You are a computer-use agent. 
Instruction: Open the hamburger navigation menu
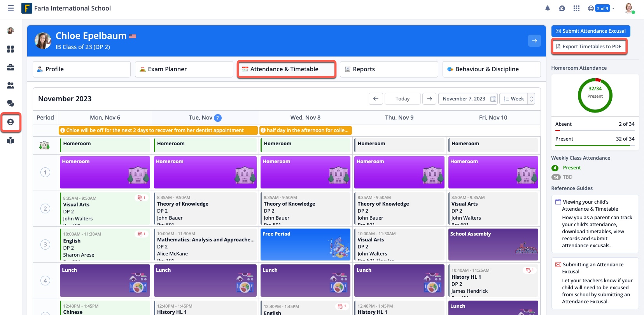pos(10,8)
